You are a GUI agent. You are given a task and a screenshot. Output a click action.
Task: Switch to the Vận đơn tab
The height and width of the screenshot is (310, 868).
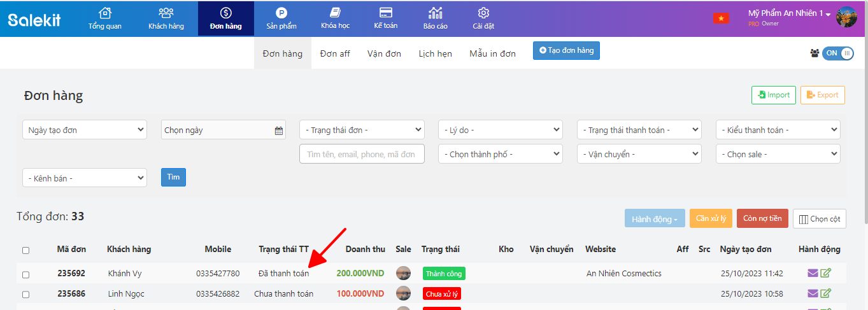(384, 53)
